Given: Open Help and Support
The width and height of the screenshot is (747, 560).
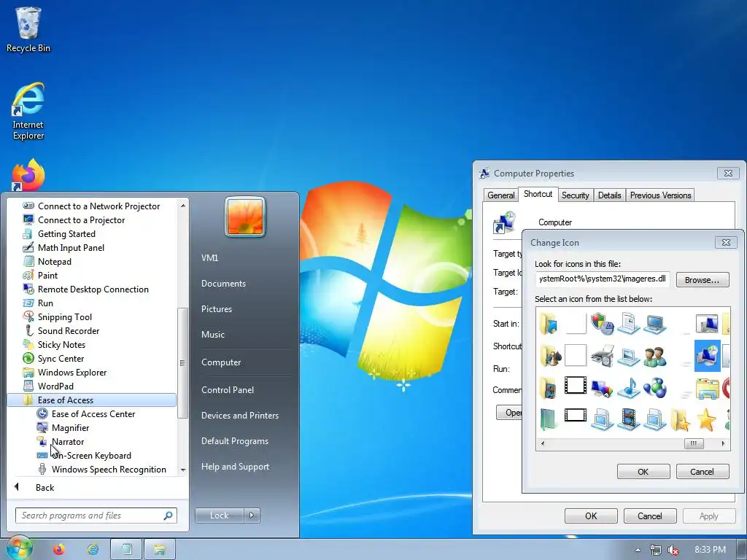Looking at the screenshot, I should [235, 467].
